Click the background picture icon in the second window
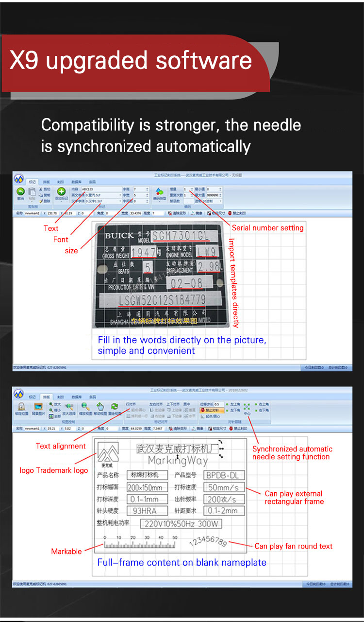364x622 pixels. (38, 406)
